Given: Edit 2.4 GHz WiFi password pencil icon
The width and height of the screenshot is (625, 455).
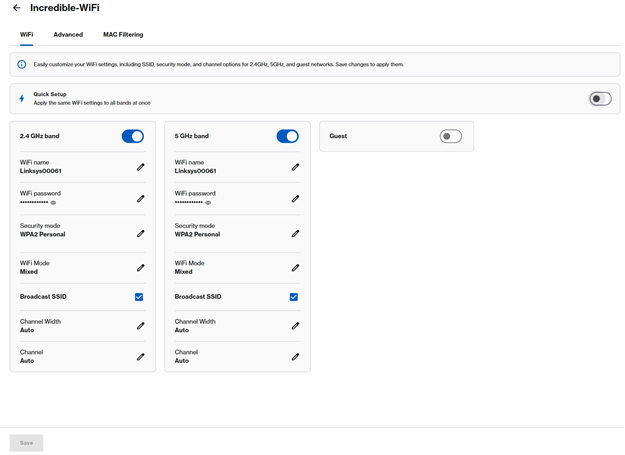Looking at the screenshot, I should point(140,198).
